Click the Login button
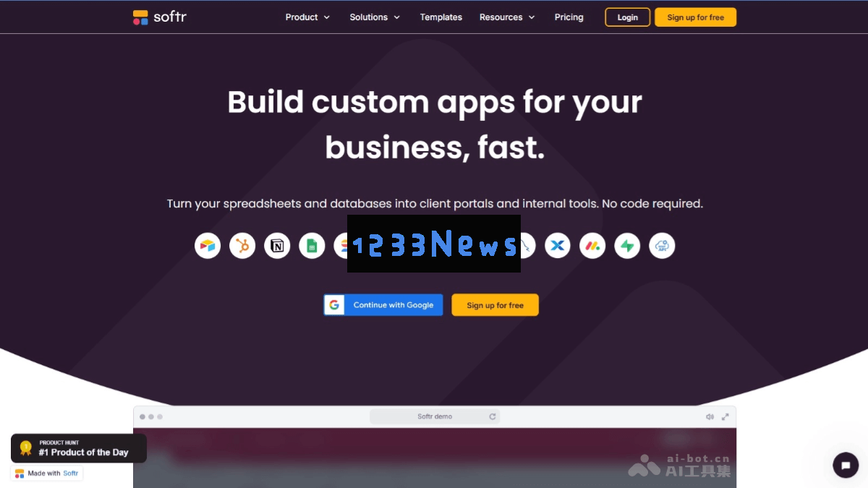Image resolution: width=868 pixels, height=488 pixels. 628,17
